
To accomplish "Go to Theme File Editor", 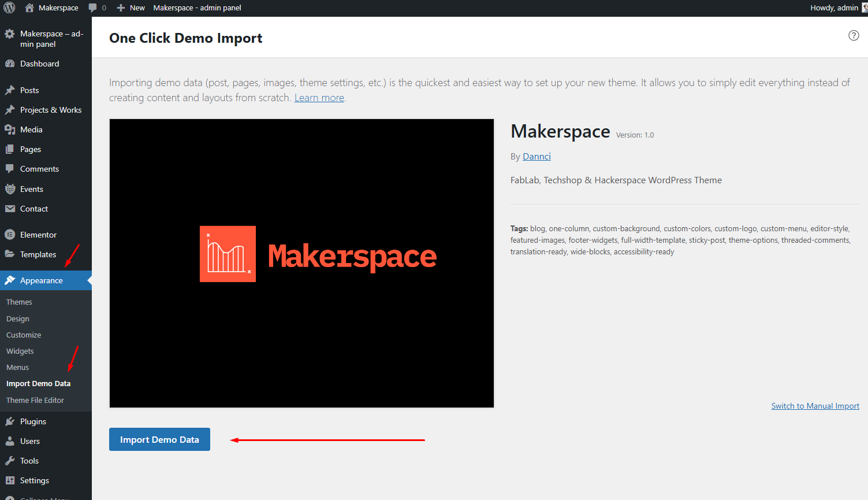I will pyautogui.click(x=35, y=400).
